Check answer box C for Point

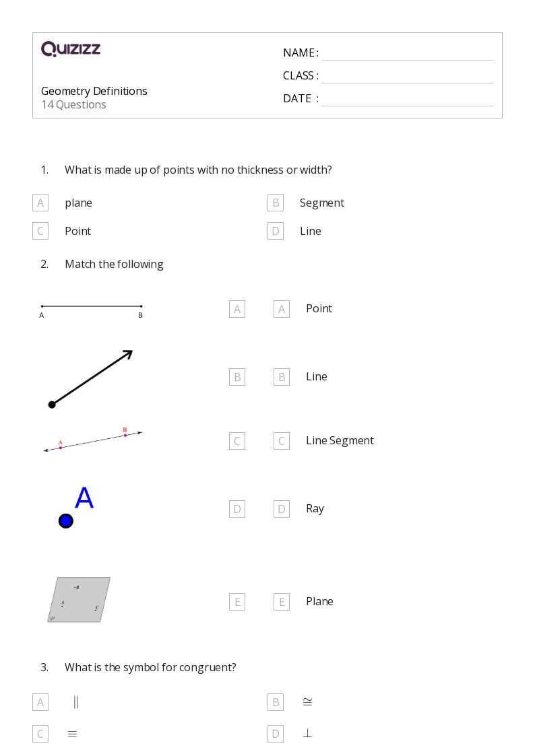(x=40, y=231)
